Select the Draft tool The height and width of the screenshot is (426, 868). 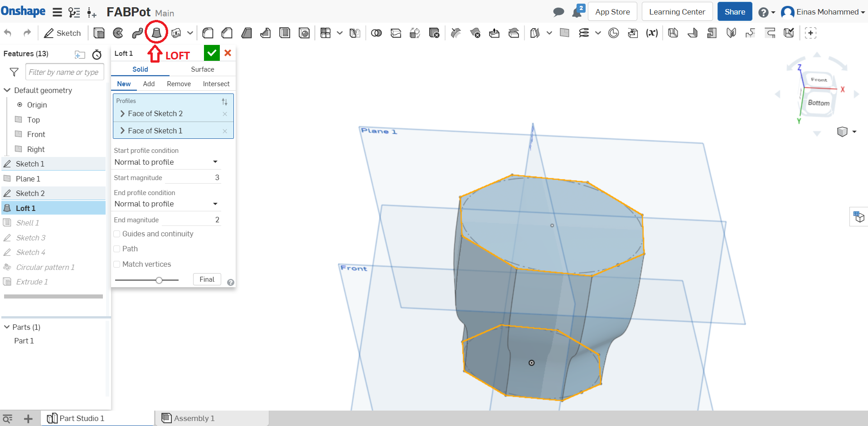tap(247, 33)
